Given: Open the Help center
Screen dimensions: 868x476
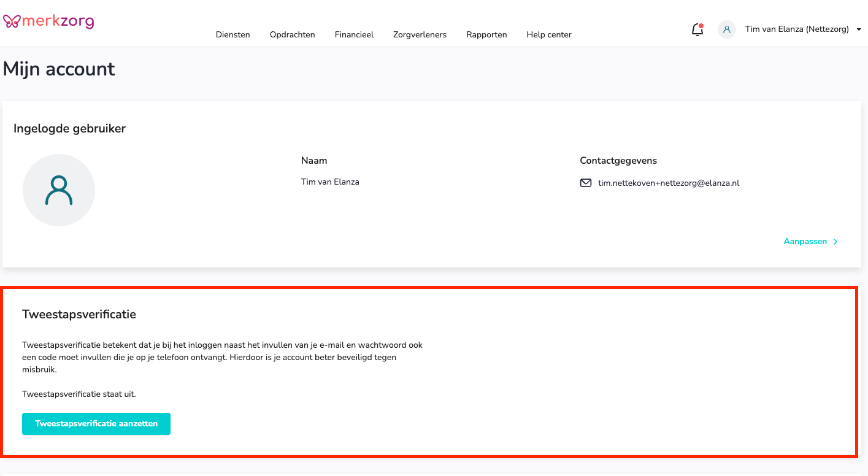Looking at the screenshot, I should pyautogui.click(x=548, y=35).
